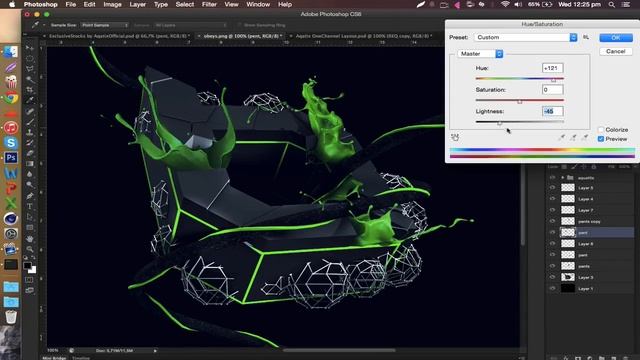
Task: Open the Sample All Layers dropdown
Action: pyautogui.click(x=190, y=25)
